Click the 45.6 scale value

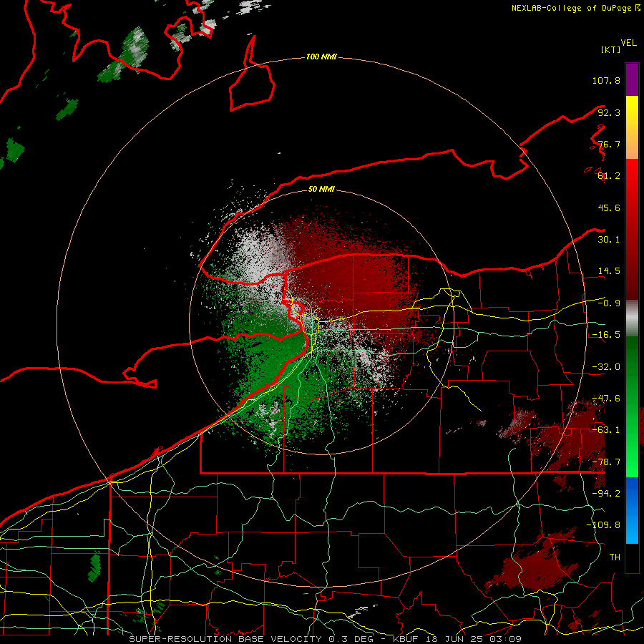click(609, 208)
